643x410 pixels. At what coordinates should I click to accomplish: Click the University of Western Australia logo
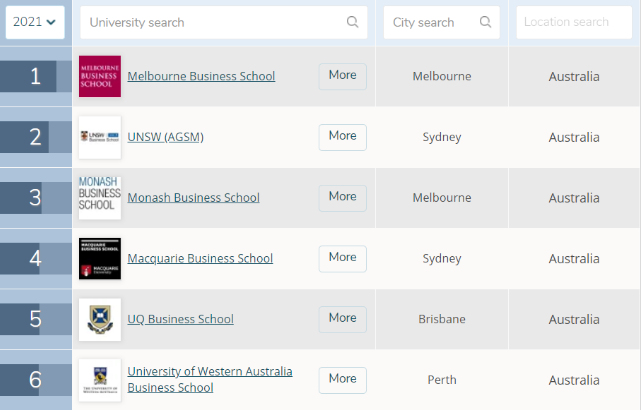pos(100,380)
